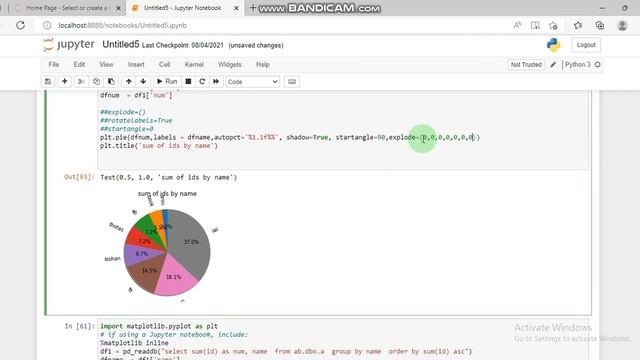Click the %matplotlib inline code line
This screenshot has height=360, width=640.
tap(134, 343)
